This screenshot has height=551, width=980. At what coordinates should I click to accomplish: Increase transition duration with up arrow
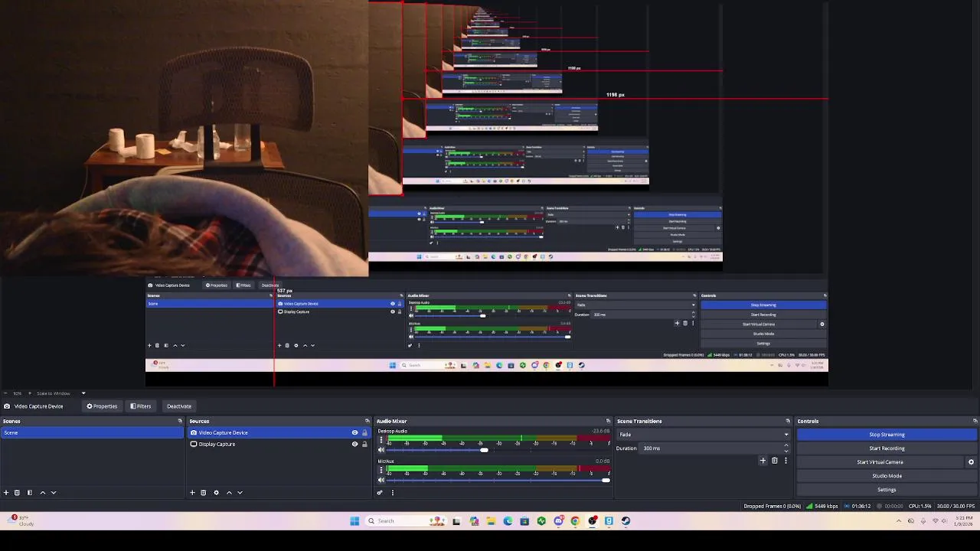786,445
